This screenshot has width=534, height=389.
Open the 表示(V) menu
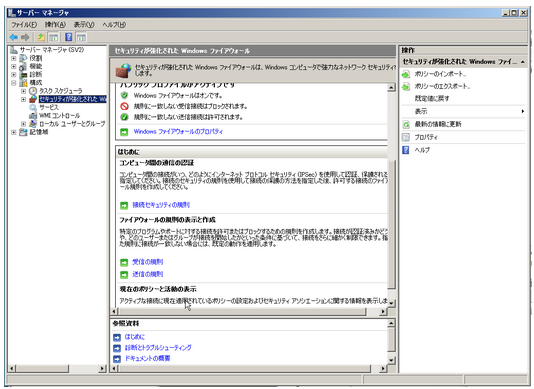84,25
